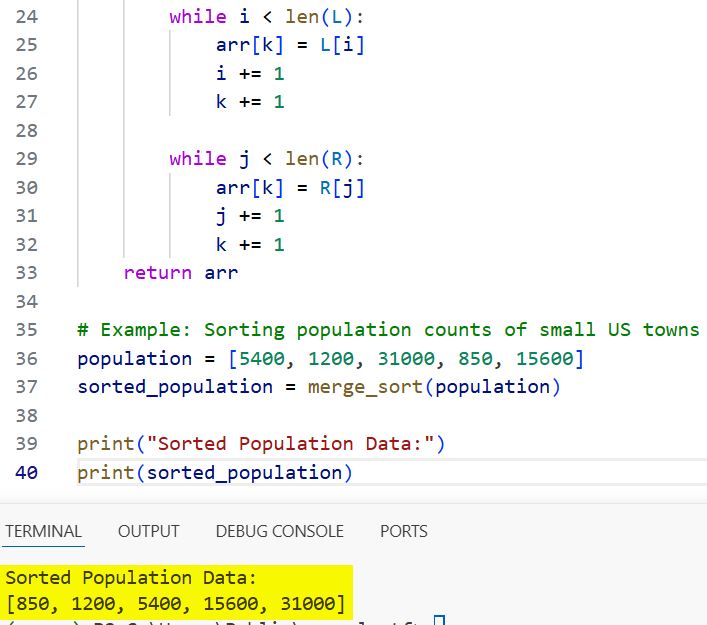
Task: Click line number 40 in gutter
Action: point(27,473)
